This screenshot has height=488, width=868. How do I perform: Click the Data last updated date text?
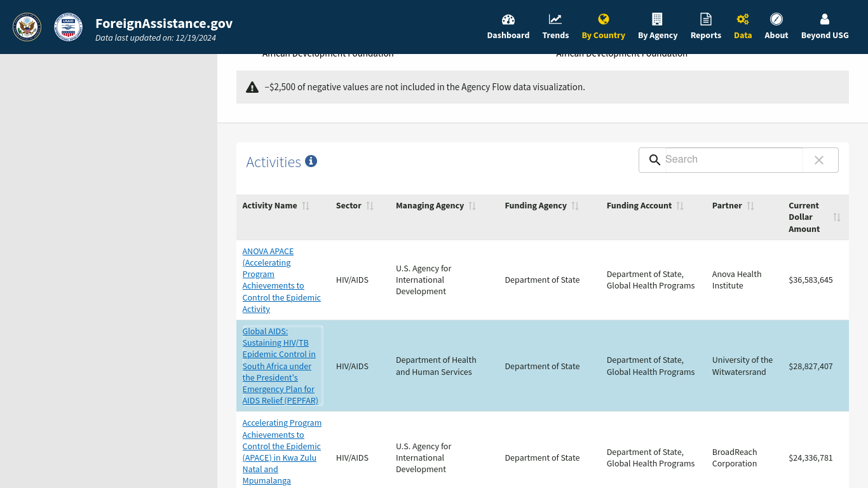(x=156, y=38)
